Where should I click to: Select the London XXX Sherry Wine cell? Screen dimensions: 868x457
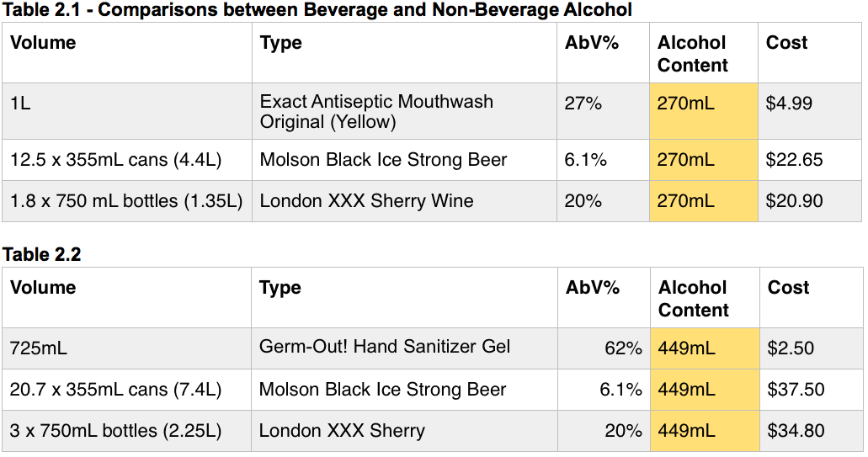click(366, 201)
